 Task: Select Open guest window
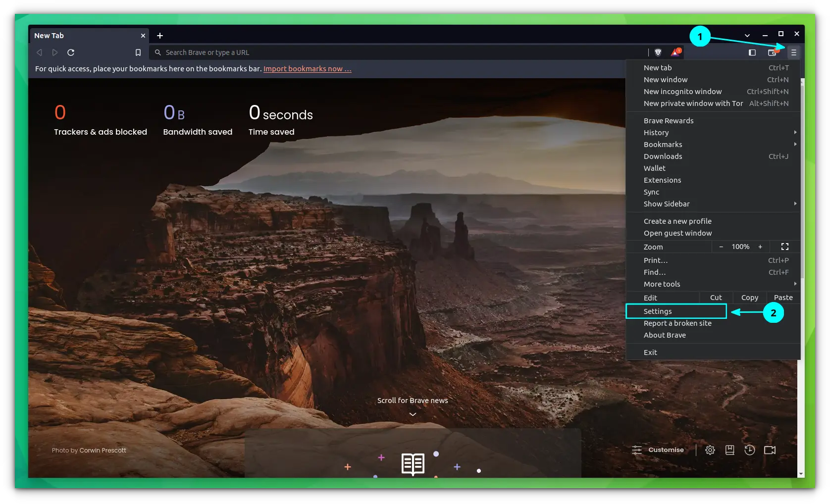(713, 233)
